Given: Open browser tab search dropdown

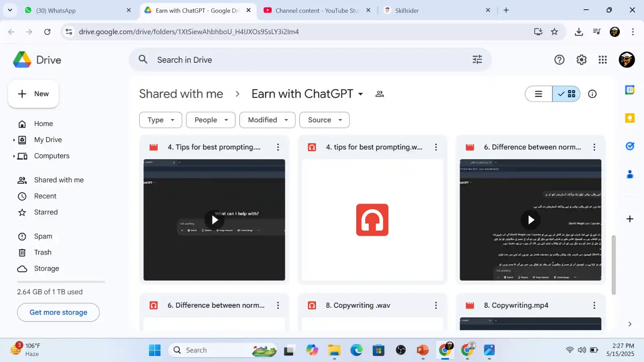Looking at the screenshot, I should [10, 10].
